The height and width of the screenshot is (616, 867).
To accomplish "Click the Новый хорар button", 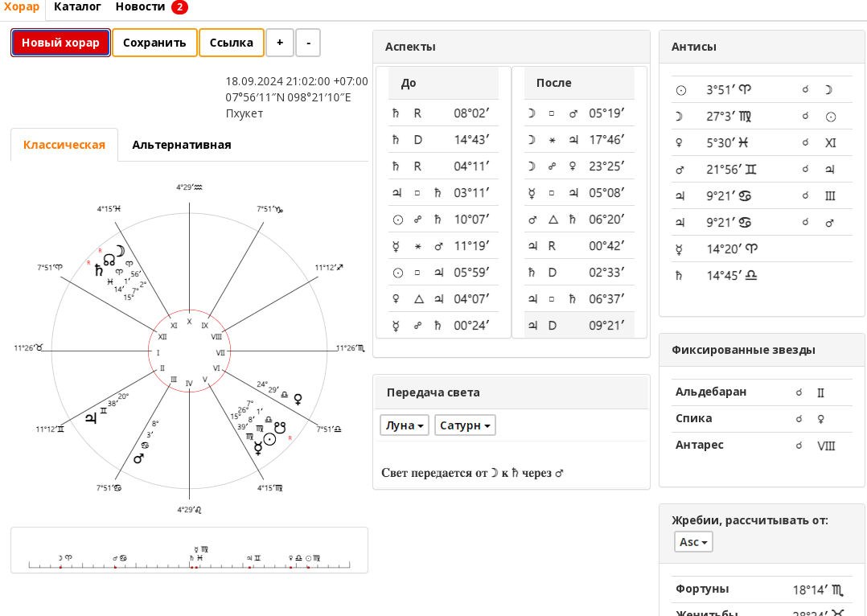I will [60, 43].
